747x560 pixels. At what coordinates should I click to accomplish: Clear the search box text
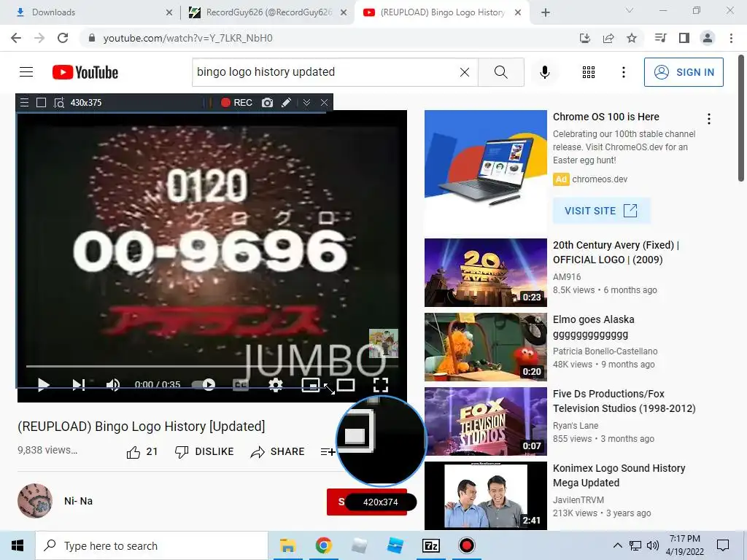click(465, 72)
